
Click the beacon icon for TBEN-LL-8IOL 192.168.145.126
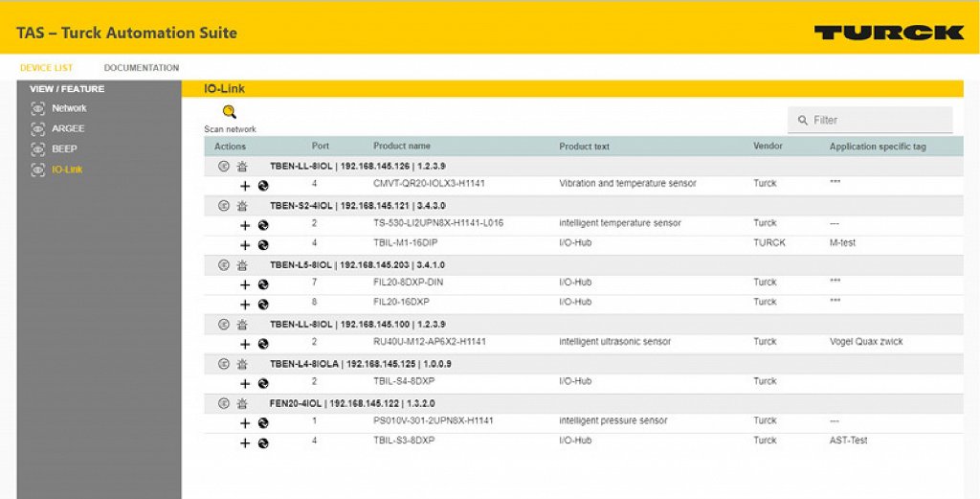(x=243, y=166)
